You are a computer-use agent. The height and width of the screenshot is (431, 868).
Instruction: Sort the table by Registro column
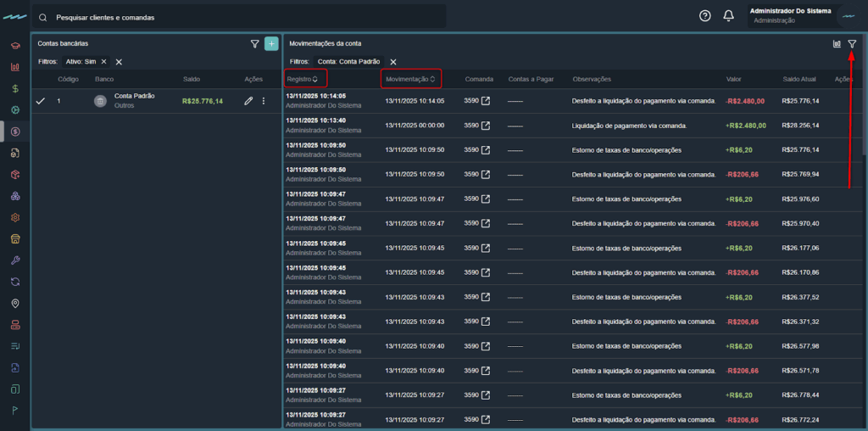pyautogui.click(x=303, y=79)
